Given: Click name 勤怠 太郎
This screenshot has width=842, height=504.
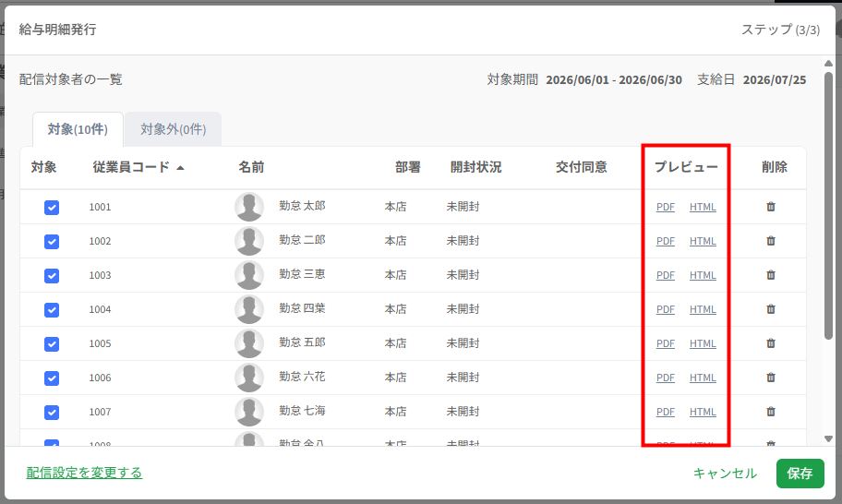Looking at the screenshot, I should [302, 206].
